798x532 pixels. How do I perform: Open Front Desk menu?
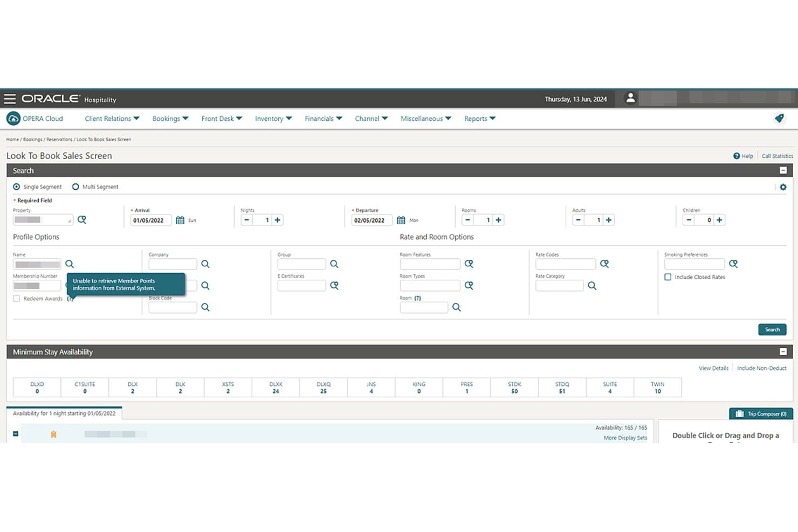(x=222, y=119)
